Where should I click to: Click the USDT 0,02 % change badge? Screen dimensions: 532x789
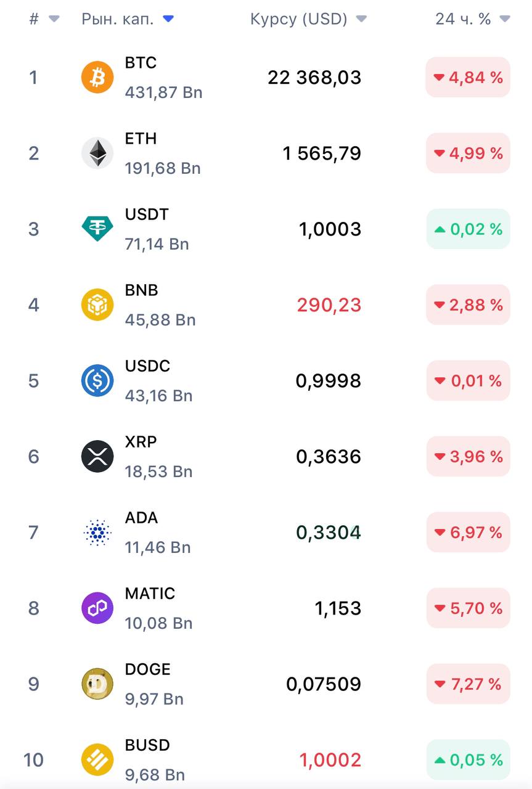coord(468,229)
